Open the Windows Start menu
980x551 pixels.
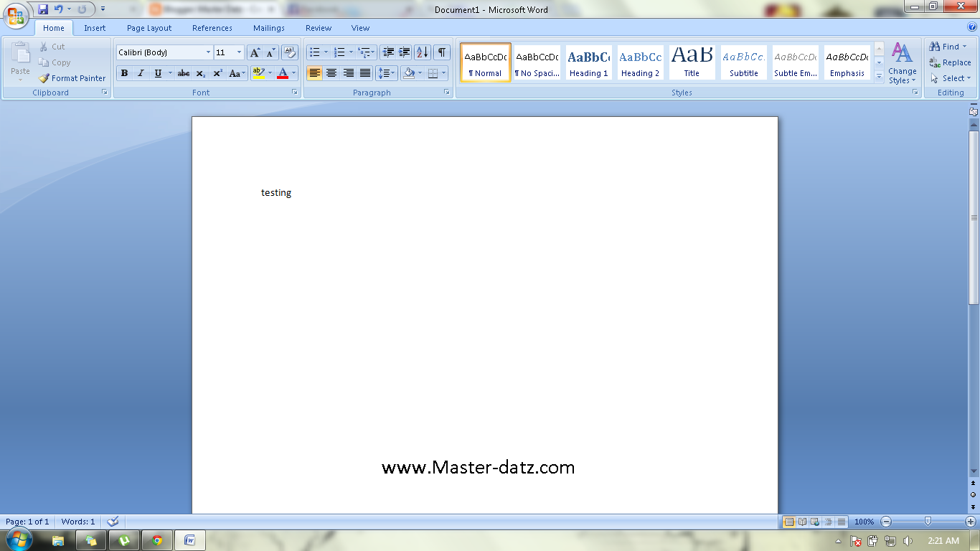click(19, 540)
